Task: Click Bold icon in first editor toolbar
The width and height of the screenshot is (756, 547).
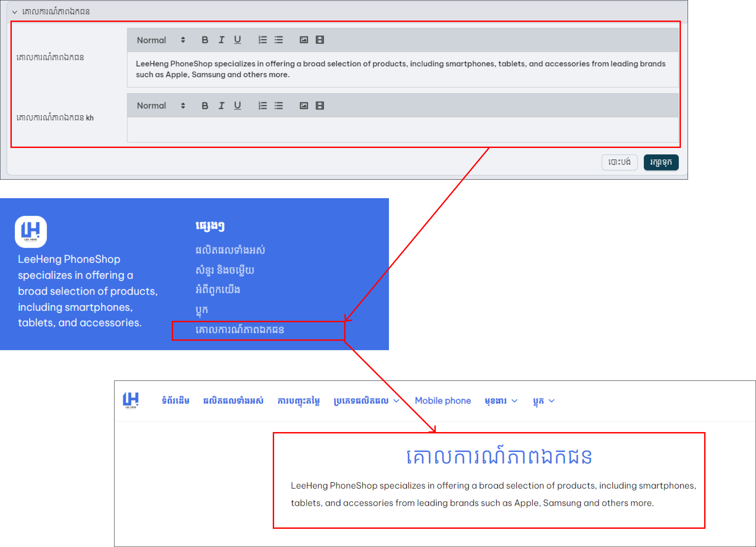Action: 205,40
